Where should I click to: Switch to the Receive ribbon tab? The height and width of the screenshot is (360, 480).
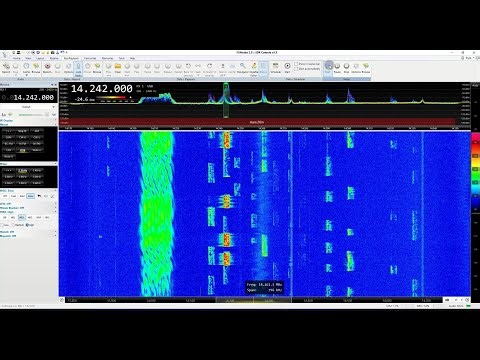(54, 58)
